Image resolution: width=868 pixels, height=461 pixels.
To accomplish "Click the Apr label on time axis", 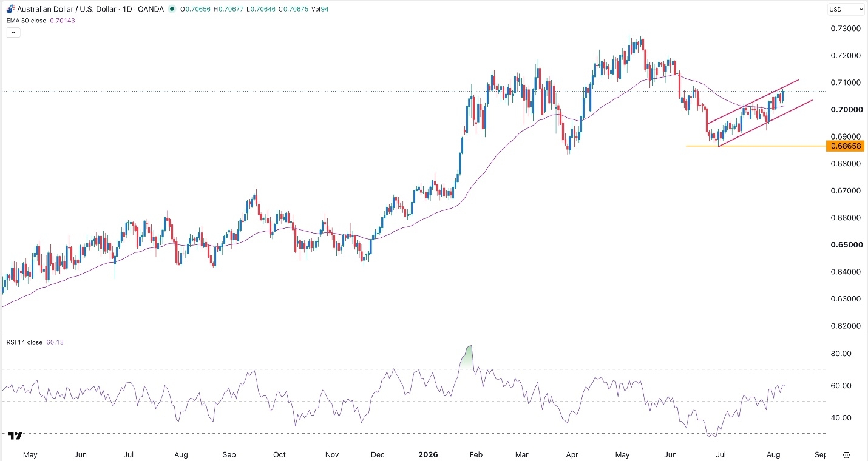I will coord(572,454).
